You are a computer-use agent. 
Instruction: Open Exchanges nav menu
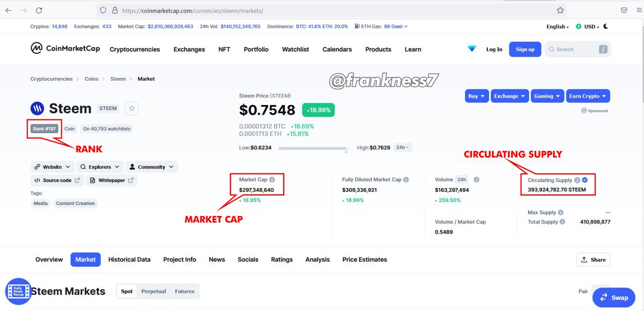(189, 49)
